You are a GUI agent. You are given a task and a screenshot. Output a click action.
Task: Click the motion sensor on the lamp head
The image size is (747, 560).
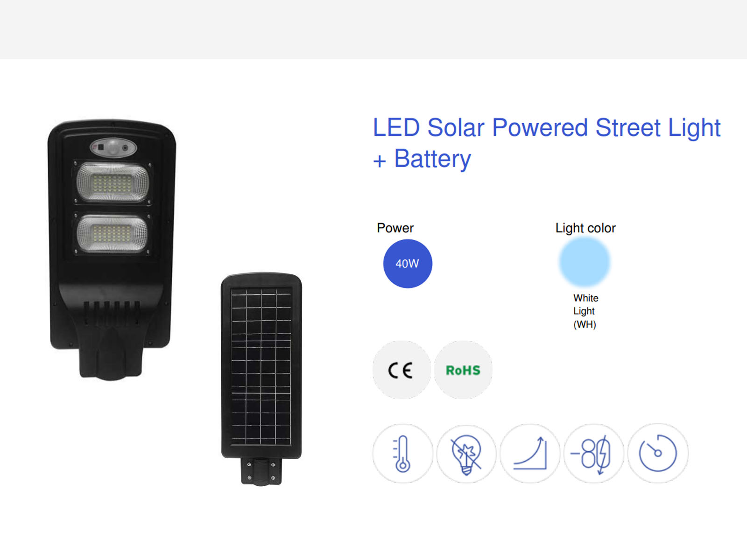tap(113, 148)
